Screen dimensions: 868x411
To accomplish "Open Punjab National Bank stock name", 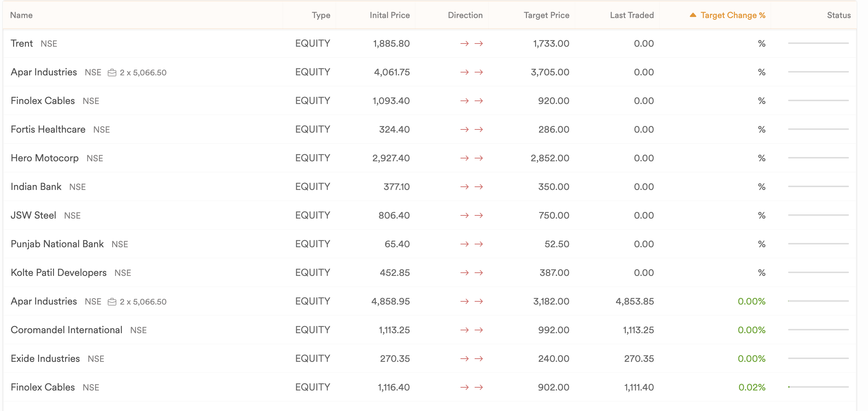I will pyautogui.click(x=57, y=244).
